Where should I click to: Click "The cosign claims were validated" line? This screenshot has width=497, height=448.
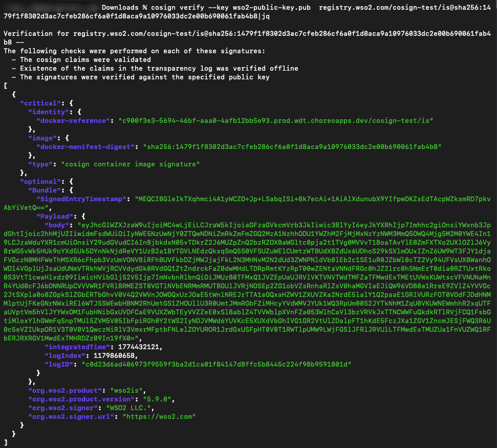click(x=85, y=59)
